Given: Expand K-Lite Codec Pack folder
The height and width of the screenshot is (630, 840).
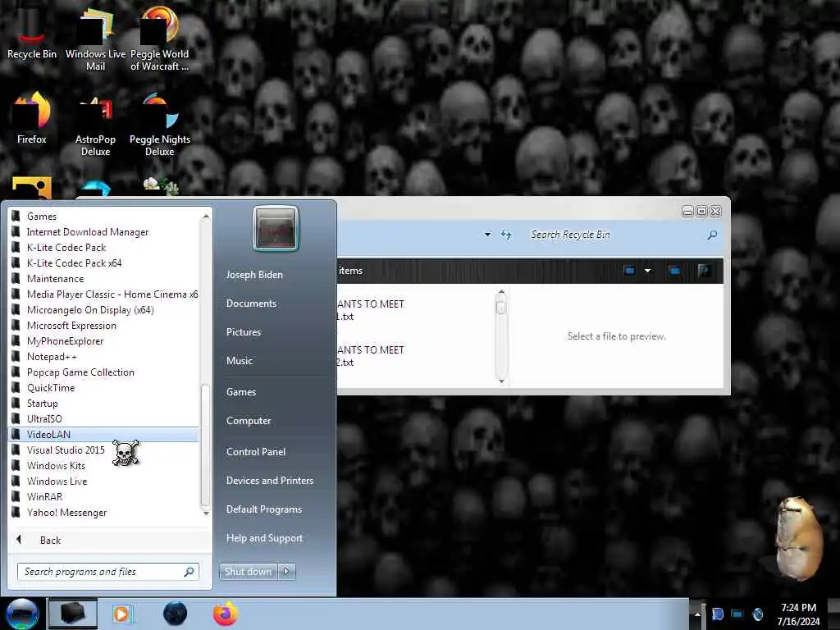Looking at the screenshot, I should coord(104,248).
